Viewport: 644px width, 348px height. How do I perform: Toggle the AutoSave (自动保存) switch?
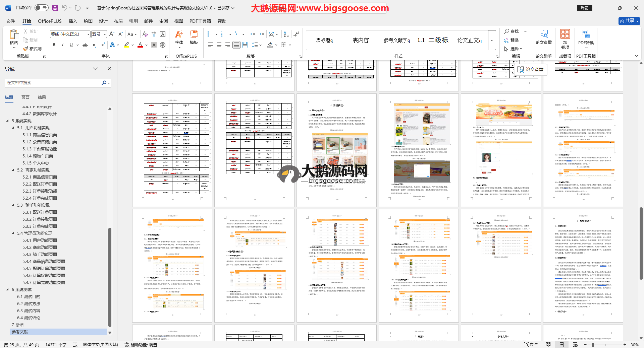[x=41, y=8]
